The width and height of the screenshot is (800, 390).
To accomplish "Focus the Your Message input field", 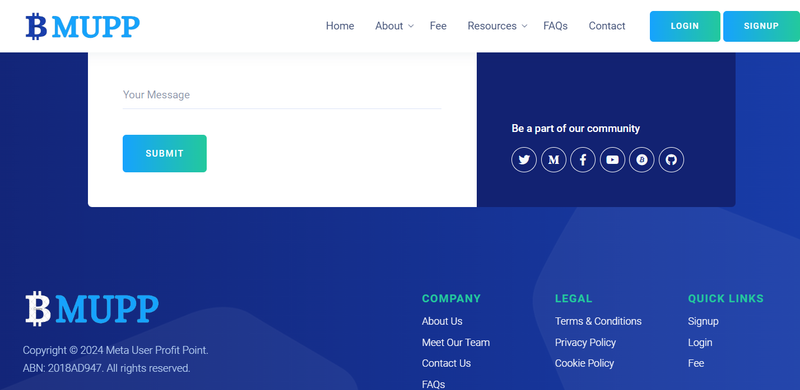I will point(282,95).
